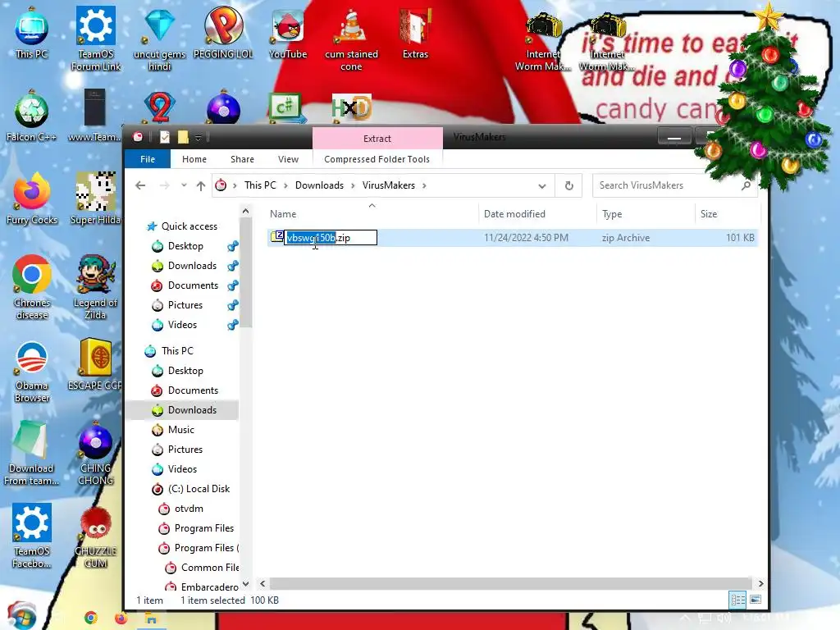Click the zip Archive type cell
The image size is (840, 630).
626,237
